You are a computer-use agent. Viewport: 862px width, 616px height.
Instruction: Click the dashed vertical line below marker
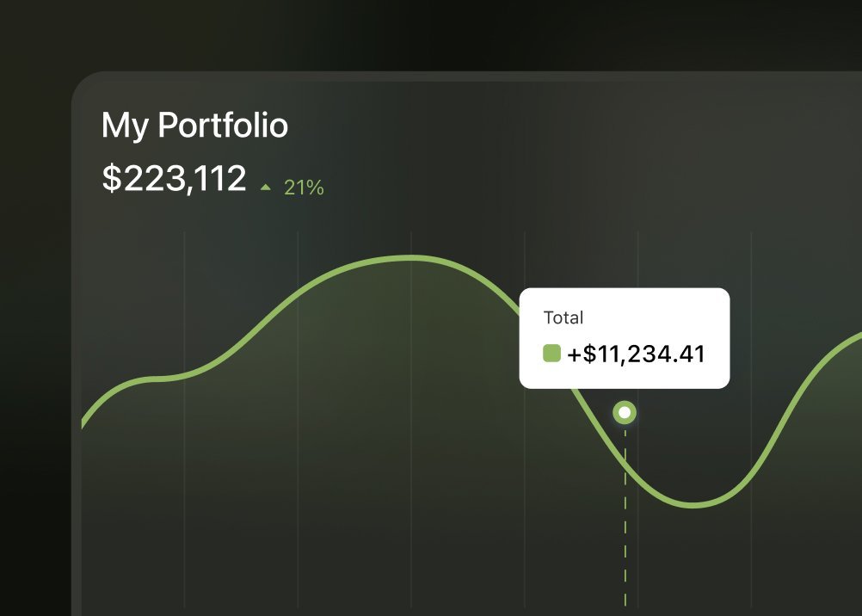click(x=625, y=516)
